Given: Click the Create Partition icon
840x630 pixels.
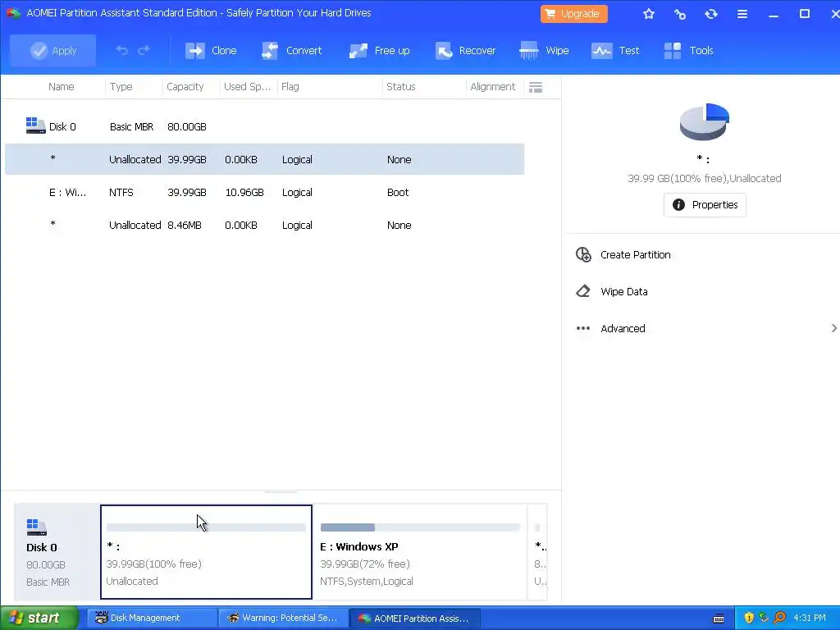Looking at the screenshot, I should (583, 254).
